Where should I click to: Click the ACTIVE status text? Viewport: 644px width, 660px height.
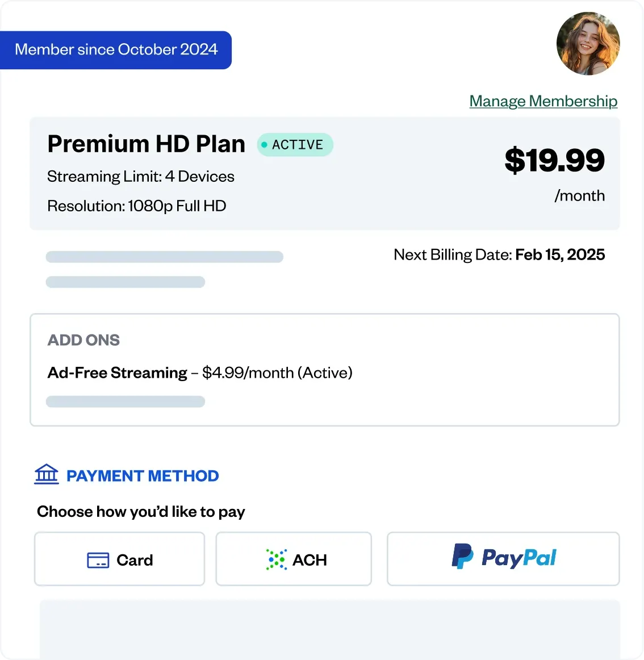click(x=298, y=145)
